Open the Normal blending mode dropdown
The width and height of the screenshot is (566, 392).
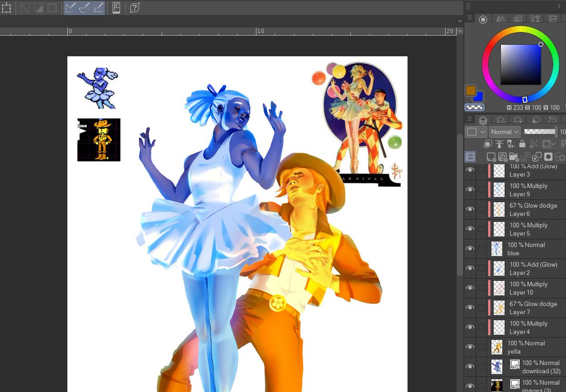point(505,132)
